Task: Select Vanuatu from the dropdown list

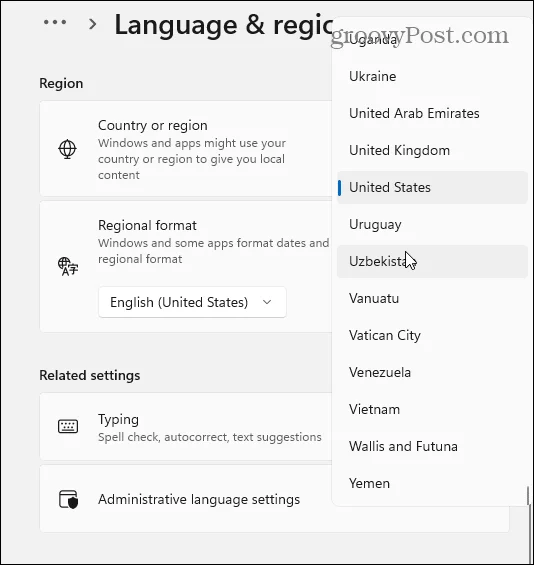Action: click(x=432, y=298)
